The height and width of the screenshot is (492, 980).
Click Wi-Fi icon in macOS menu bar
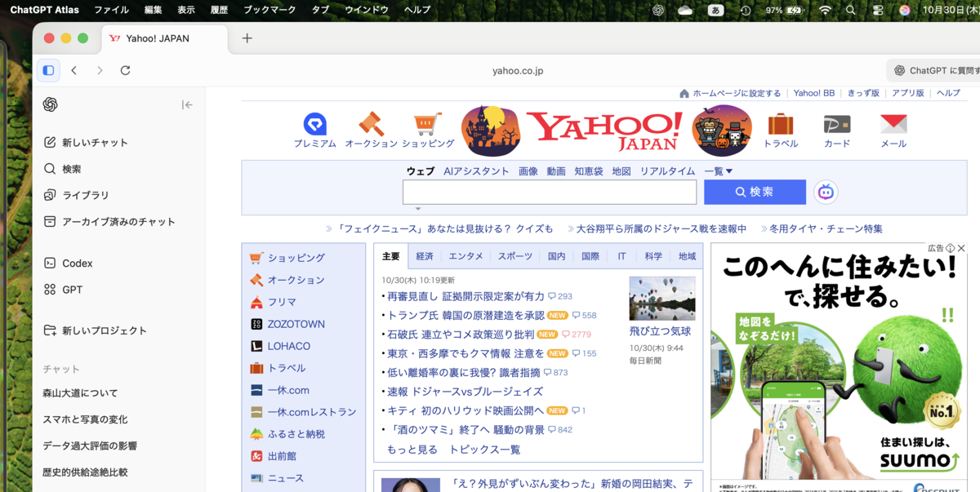[825, 10]
